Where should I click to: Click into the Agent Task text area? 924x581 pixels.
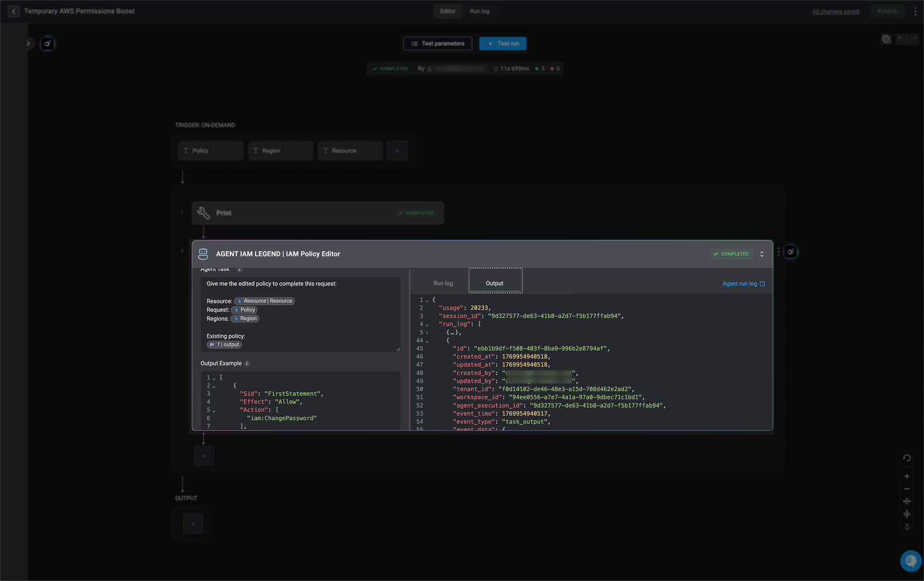300,314
